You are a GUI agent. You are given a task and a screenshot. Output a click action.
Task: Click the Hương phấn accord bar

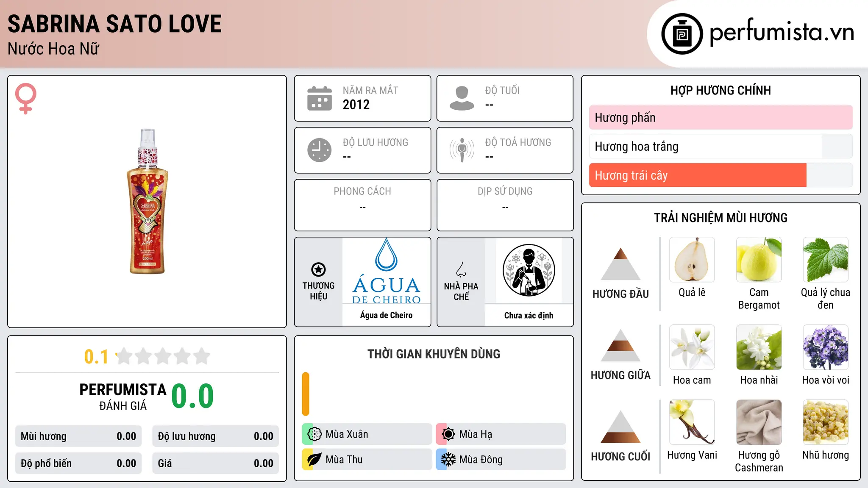coord(721,117)
